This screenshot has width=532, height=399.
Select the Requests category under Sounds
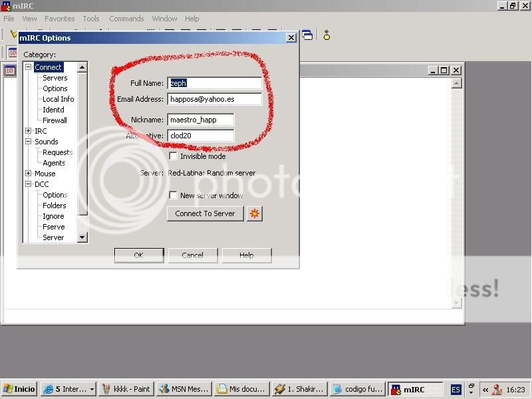[58, 152]
